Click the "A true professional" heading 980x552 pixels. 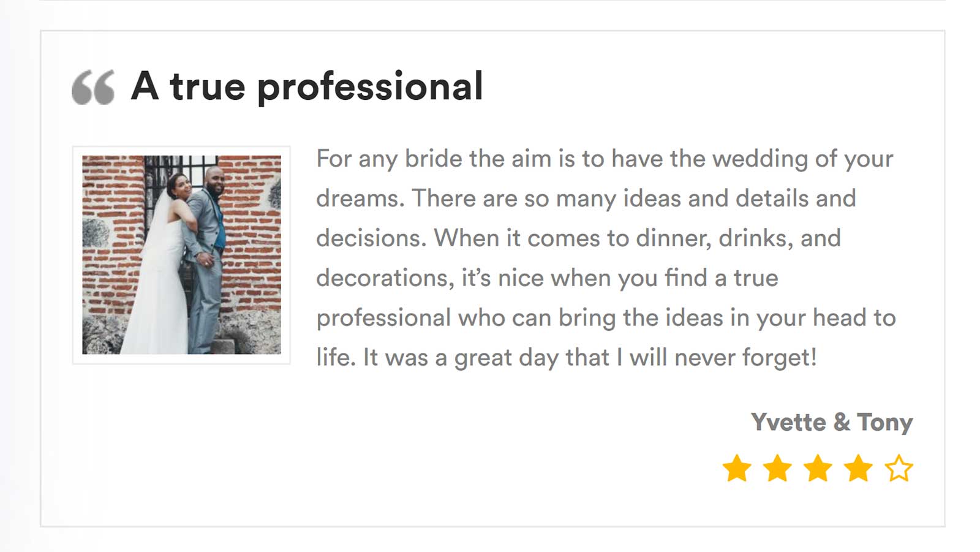point(307,86)
